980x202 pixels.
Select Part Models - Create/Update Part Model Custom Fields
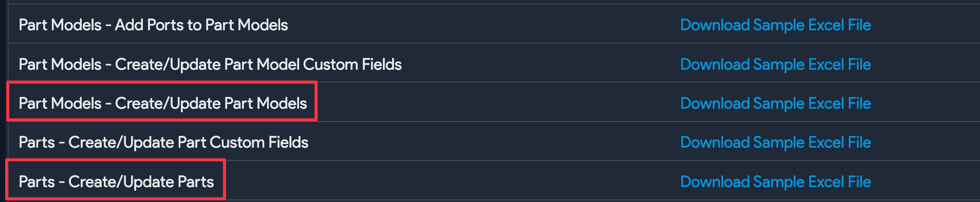pos(210,64)
